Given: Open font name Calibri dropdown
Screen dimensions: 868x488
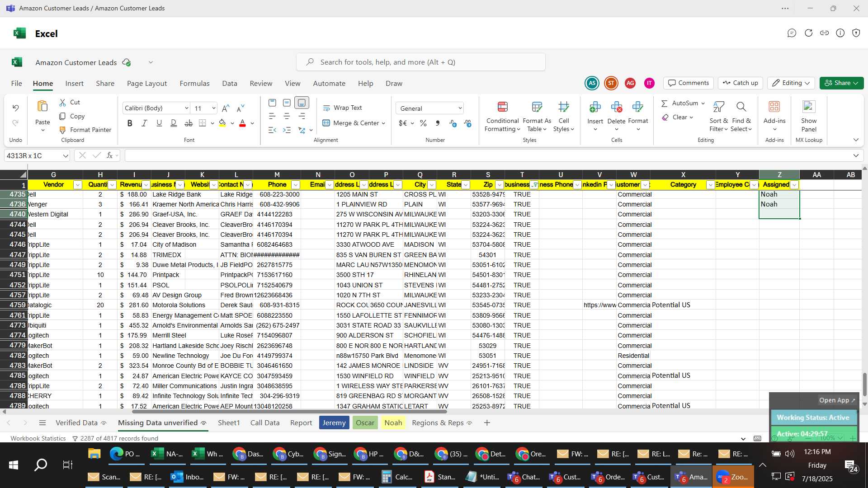Looking at the screenshot, I should 186,108.
